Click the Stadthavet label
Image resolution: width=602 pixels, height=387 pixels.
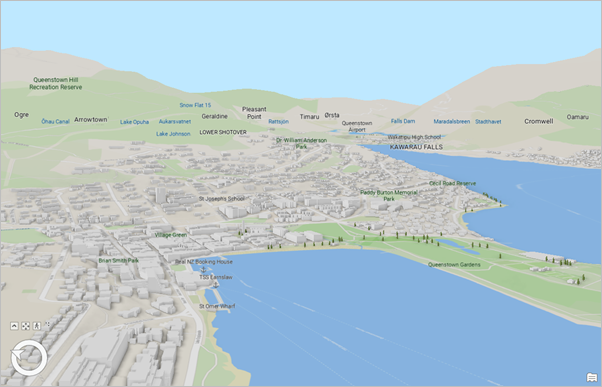(488, 121)
